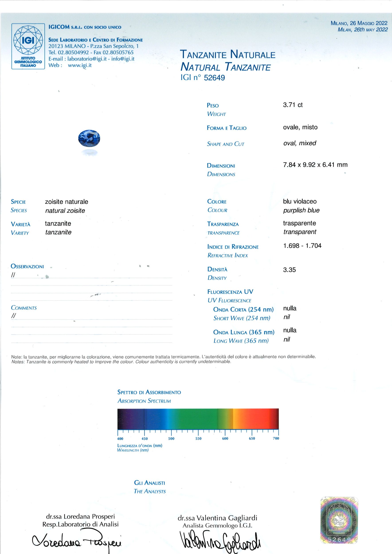Click the Comments first blank line
The image size is (392, 554).
tap(92, 316)
